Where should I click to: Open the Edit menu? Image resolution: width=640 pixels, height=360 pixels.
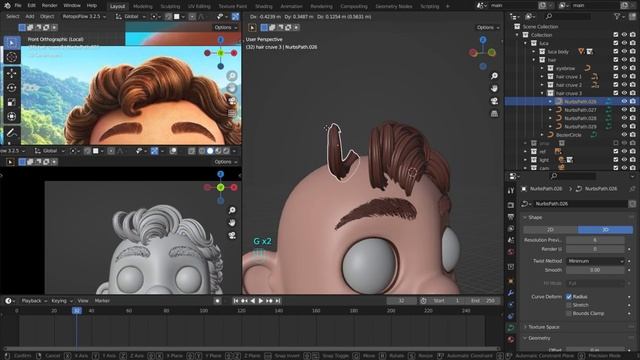click(x=31, y=6)
